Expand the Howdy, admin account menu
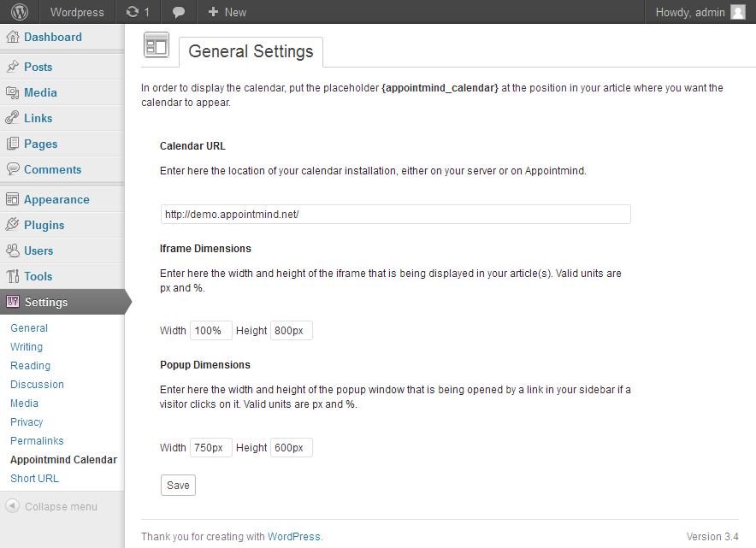Image resolution: width=756 pixels, height=548 pixels. pos(689,12)
